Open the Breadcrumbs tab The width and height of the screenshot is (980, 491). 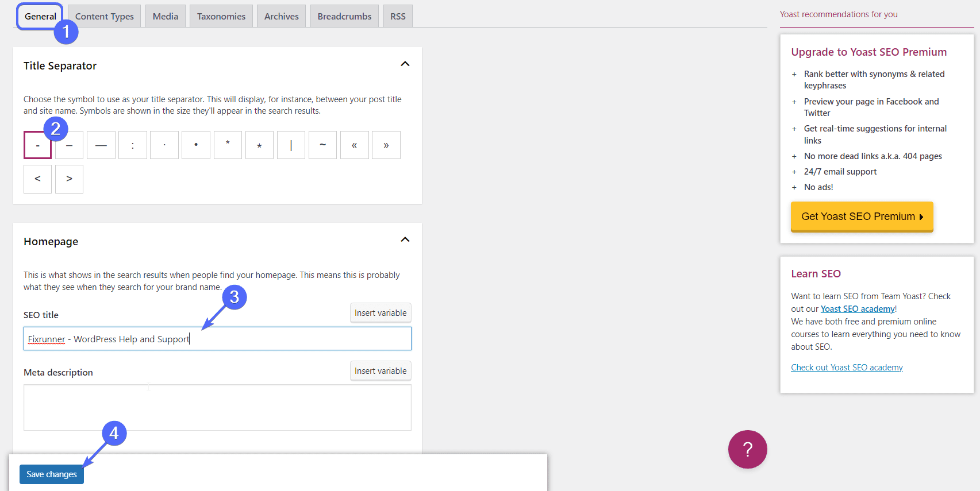click(345, 16)
